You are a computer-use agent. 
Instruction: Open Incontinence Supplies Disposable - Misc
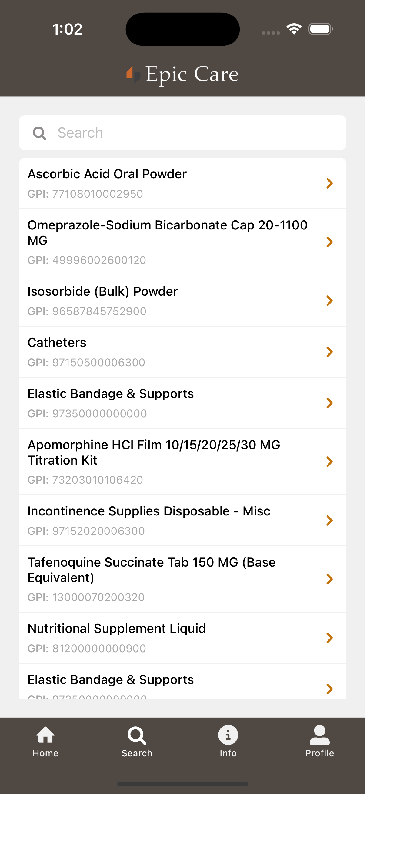(182, 521)
